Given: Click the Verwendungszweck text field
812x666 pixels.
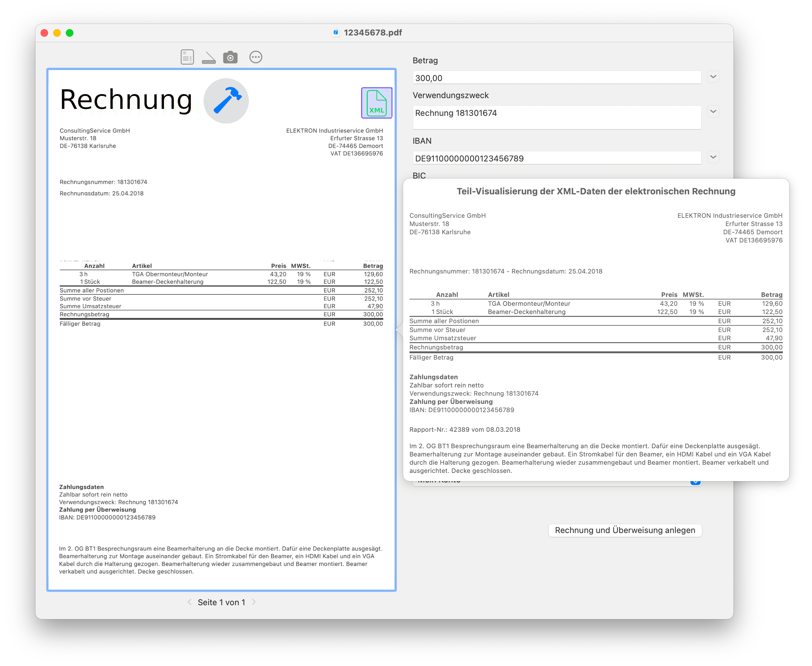Looking at the screenshot, I should pos(556,117).
